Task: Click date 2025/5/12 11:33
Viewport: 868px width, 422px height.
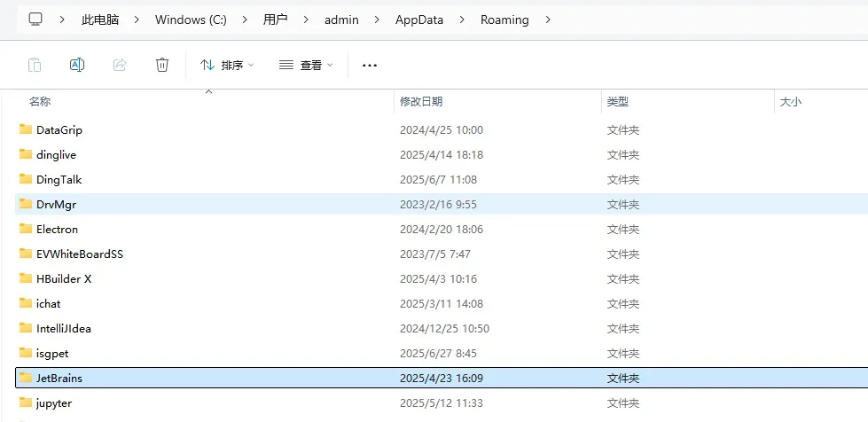Action: click(442, 403)
